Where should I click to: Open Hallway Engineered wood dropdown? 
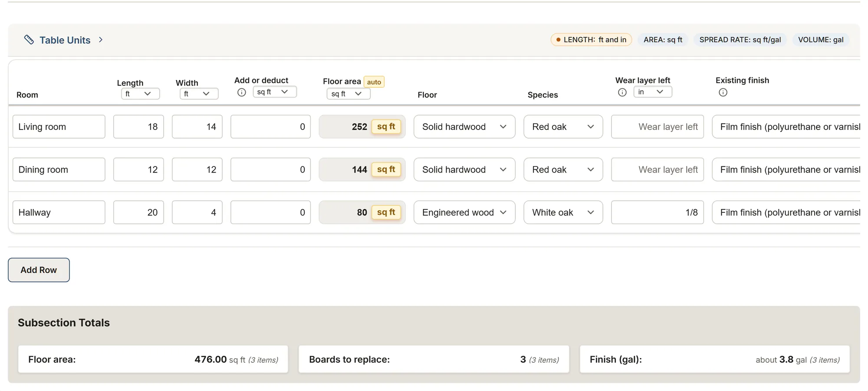(464, 212)
